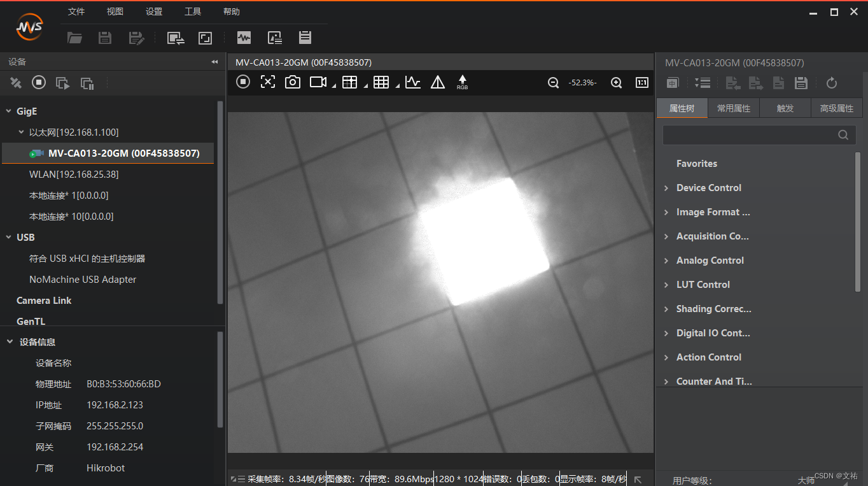The width and height of the screenshot is (868, 486).
Task: Start recording with the video camera icon
Action: 318,82
